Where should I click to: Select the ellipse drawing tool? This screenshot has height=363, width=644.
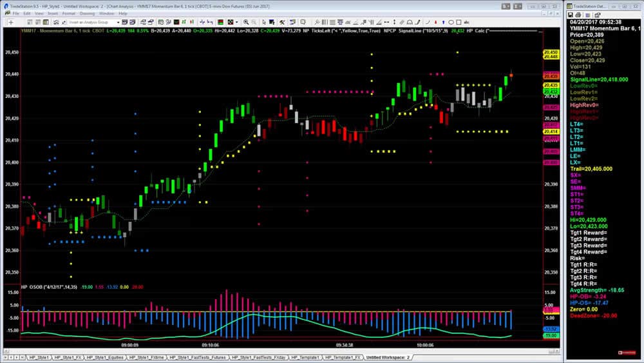click(451, 22)
